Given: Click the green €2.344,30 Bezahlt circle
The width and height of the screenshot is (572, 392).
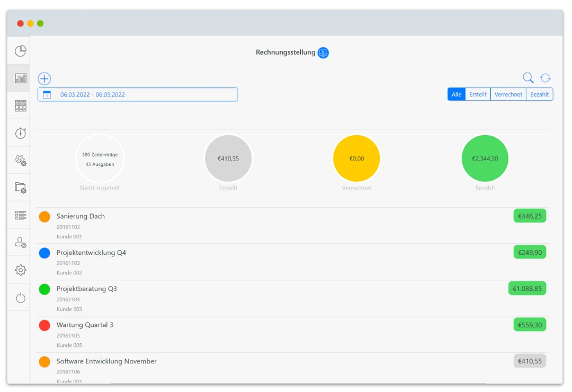Looking at the screenshot, I should point(485,158).
